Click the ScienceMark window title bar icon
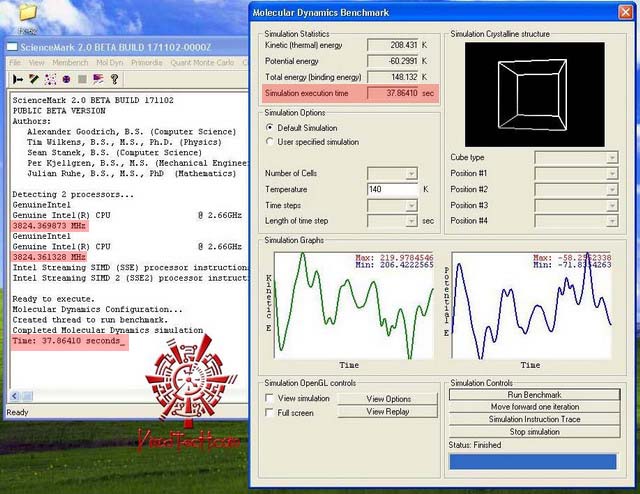The height and width of the screenshot is (494, 640). tap(12, 47)
